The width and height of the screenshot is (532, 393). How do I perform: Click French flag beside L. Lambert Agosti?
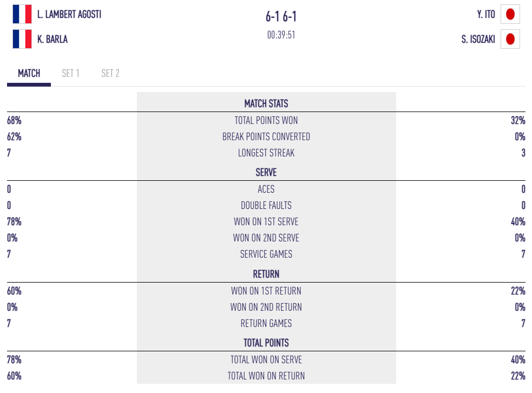[22, 15]
